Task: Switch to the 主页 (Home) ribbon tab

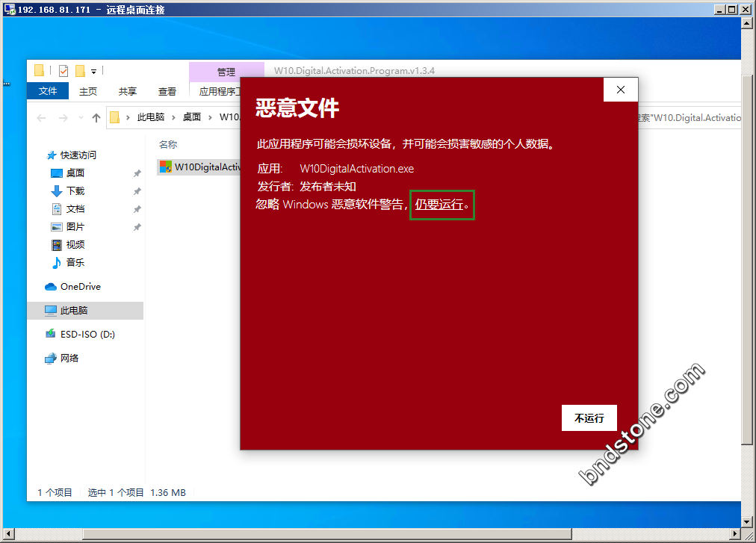Action: pos(88,91)
